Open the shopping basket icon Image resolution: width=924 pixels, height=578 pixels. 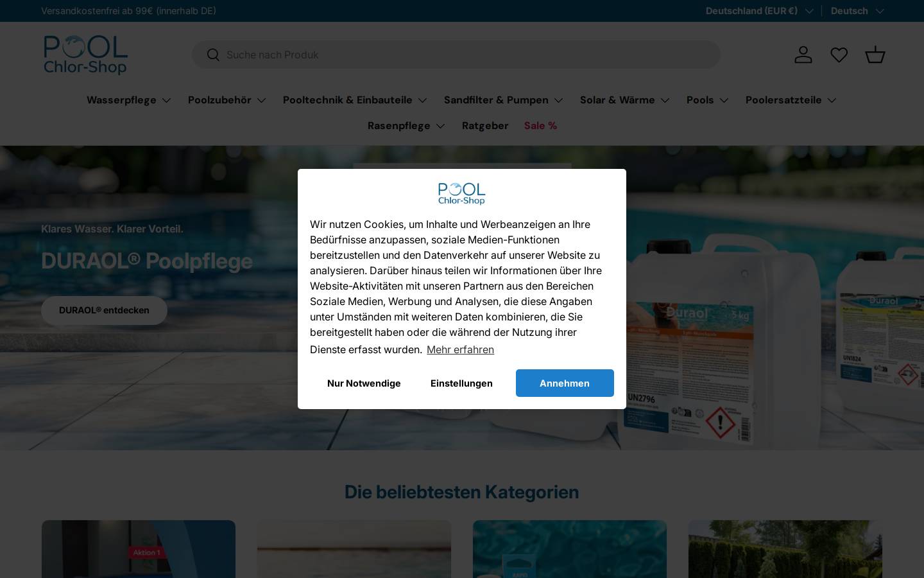[x=875, y=55]
